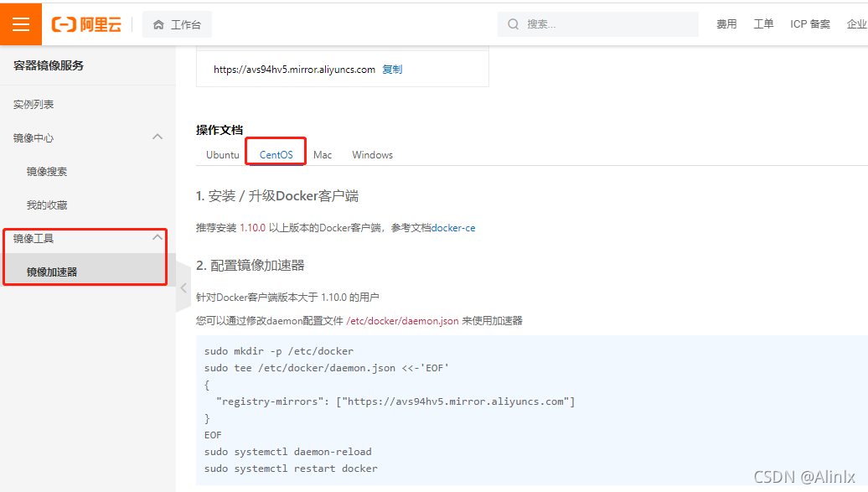
Task: Click the /etc/docker/daemon.json path text
Action: point(402,321)
